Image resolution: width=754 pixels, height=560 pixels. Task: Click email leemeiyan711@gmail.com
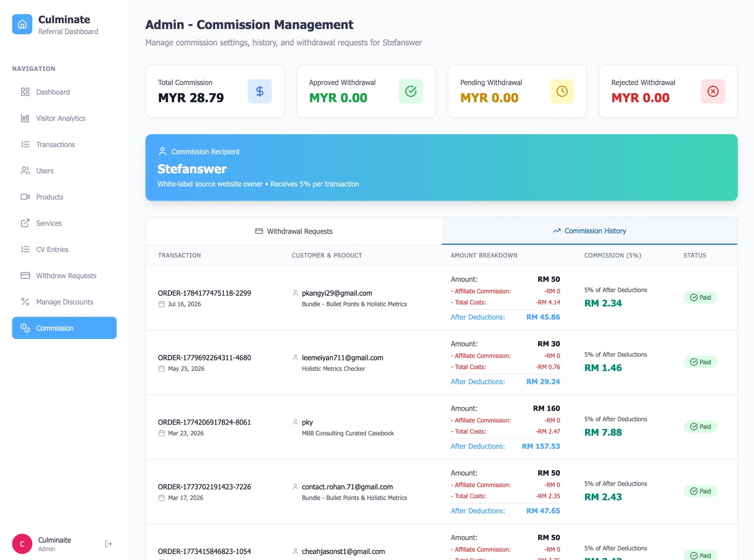[x=342, y=358]
